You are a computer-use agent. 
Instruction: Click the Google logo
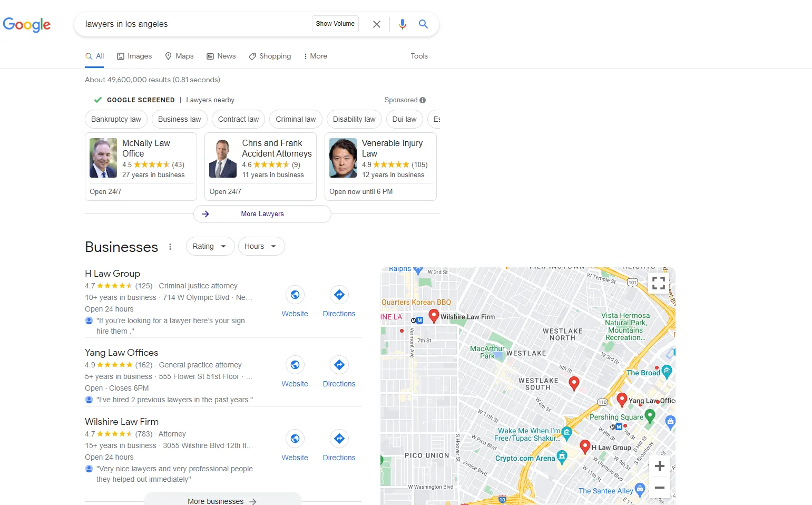[x=27, y=24]
